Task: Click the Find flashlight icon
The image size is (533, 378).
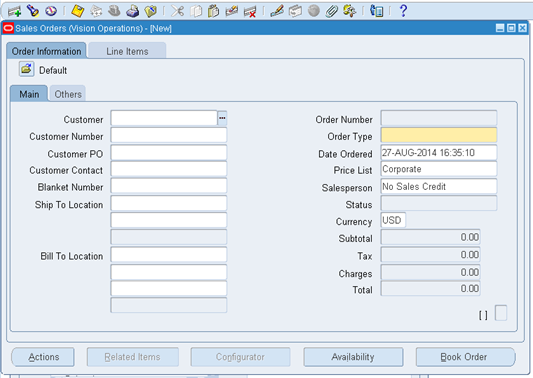Action: coord(33,11)
